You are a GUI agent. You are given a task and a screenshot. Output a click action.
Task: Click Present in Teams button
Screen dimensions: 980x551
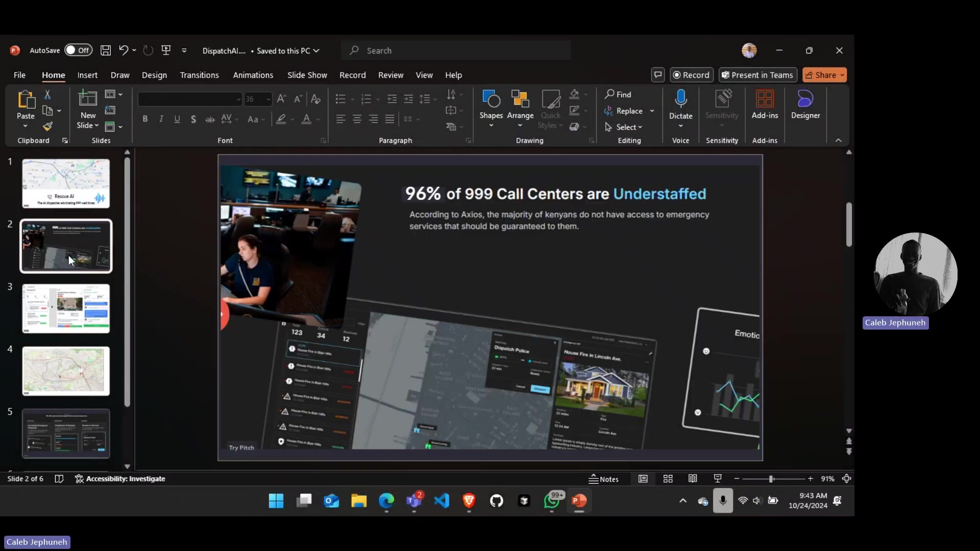click(757, 75)
